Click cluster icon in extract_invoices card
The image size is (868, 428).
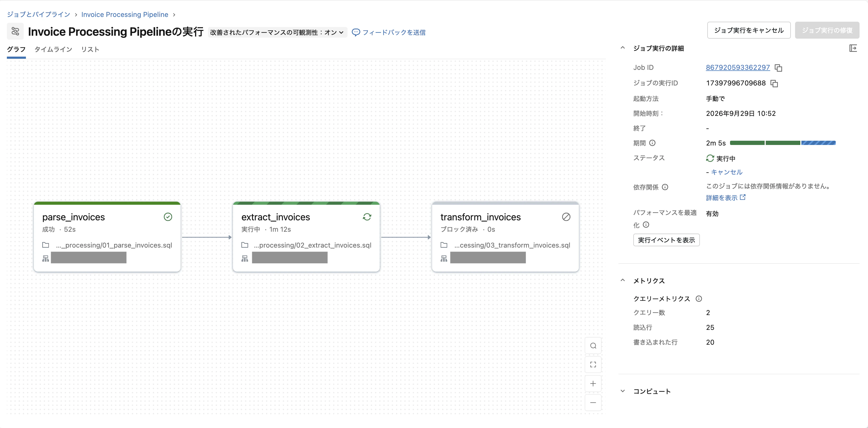click(x=245, y=258)
